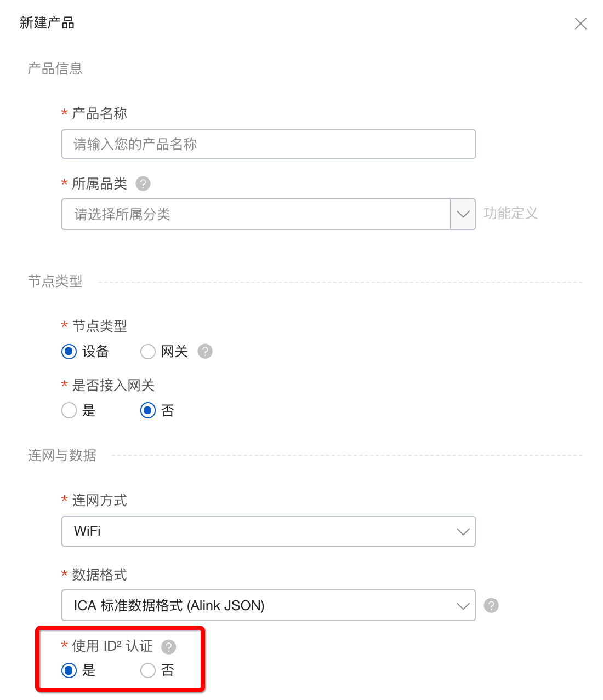
Task: Click the 连网与数据 section heading
Action: pos(62,455)
